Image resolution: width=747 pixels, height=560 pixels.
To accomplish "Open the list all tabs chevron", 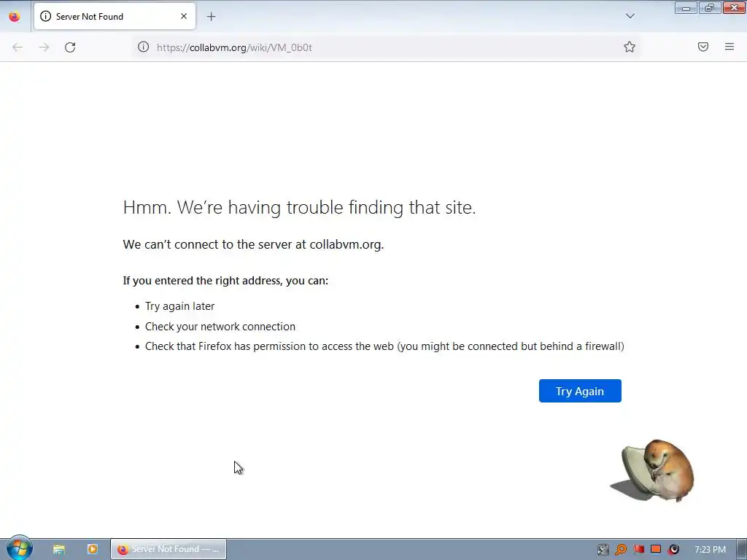I will (630, 16).
